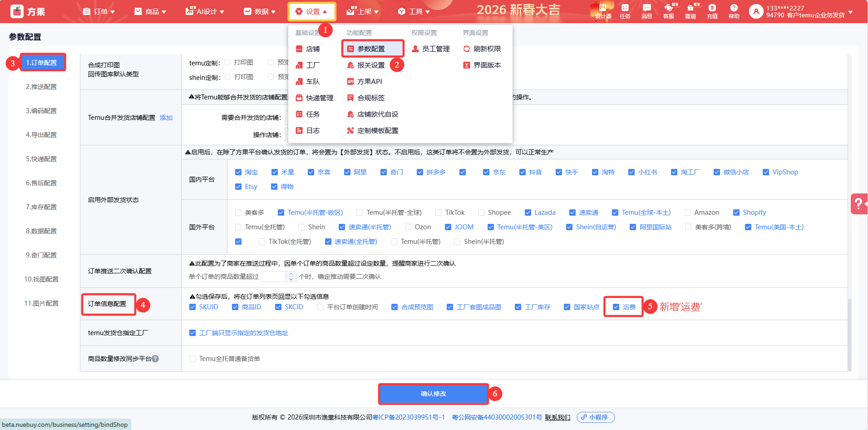The height and width of the screenshot is (430, 868).
Task: Open the 任务 icon in the top-right toolbar
Action: point(625,11)
